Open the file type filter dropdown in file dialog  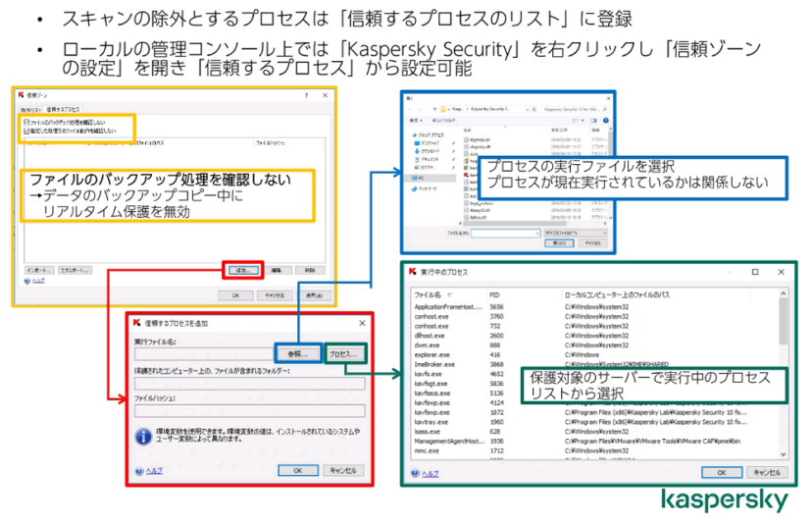(x=576, y=234)
